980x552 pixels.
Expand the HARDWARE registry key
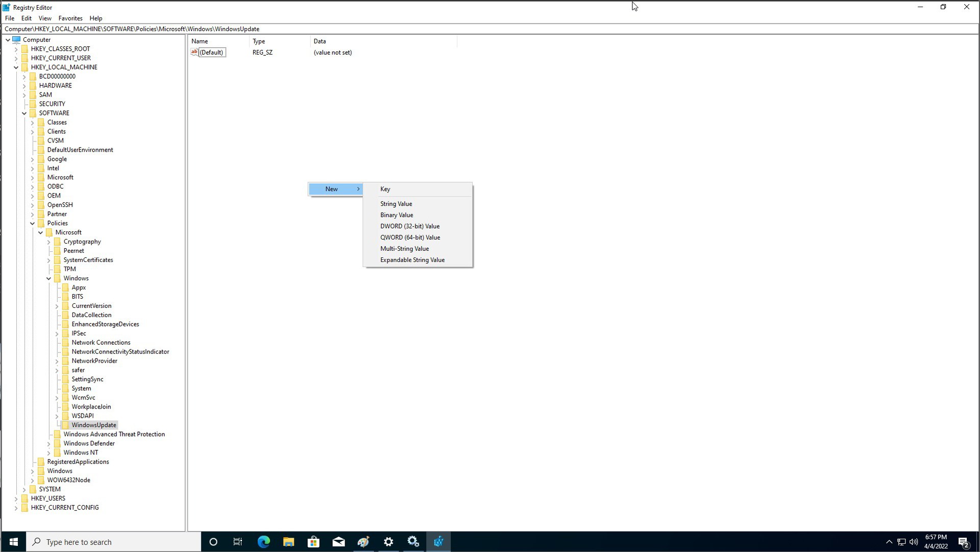coord(24,85)
